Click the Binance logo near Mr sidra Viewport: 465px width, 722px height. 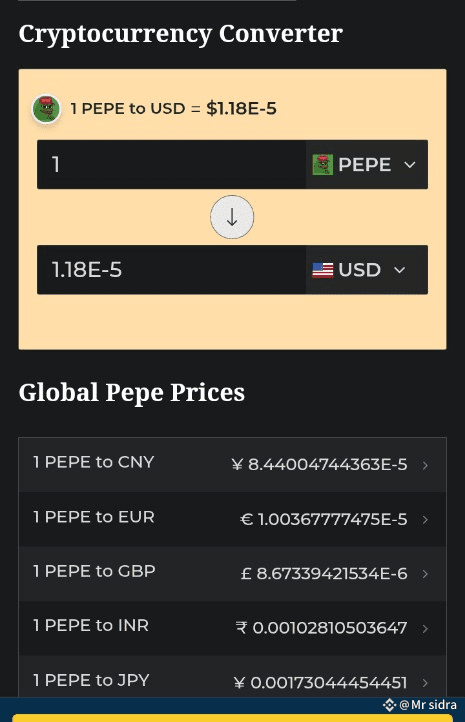coord(389,705)
